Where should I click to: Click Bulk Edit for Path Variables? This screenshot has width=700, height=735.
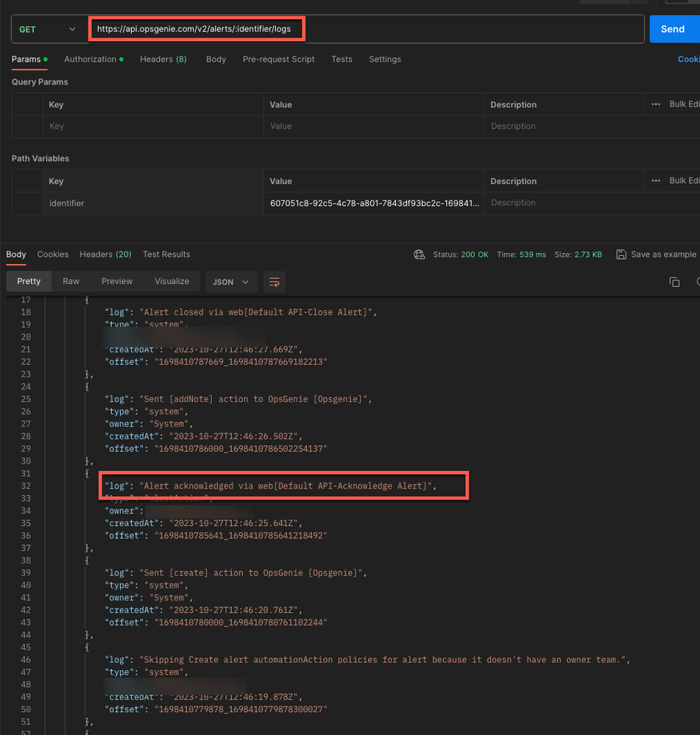pyautogui.click(x=684, y=180)
